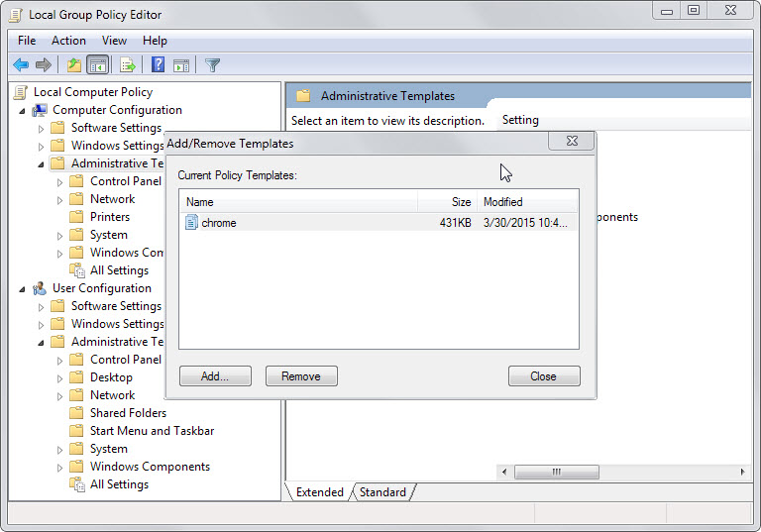Viewport: 761px width, 532px height.
Task: Sort templates by Size column header
Action: [x=448, y=202]
